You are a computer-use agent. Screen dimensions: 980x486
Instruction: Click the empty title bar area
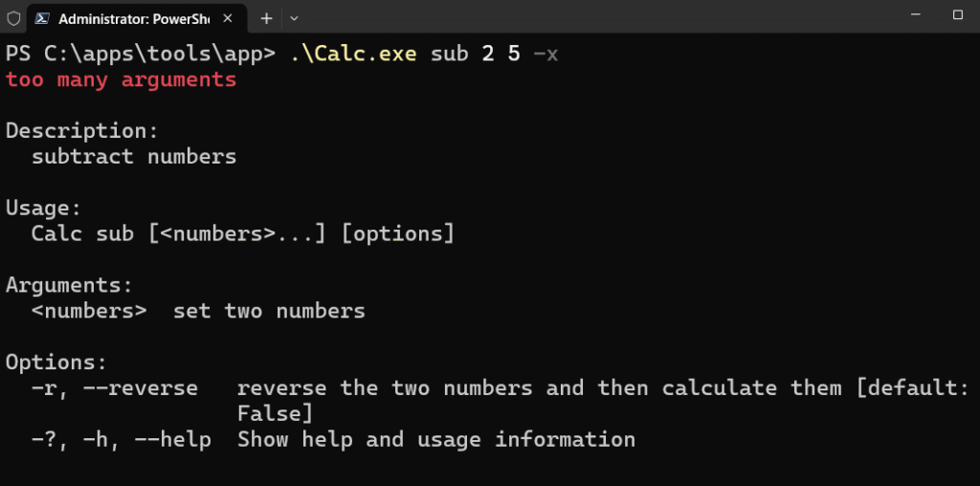(593, 16)
